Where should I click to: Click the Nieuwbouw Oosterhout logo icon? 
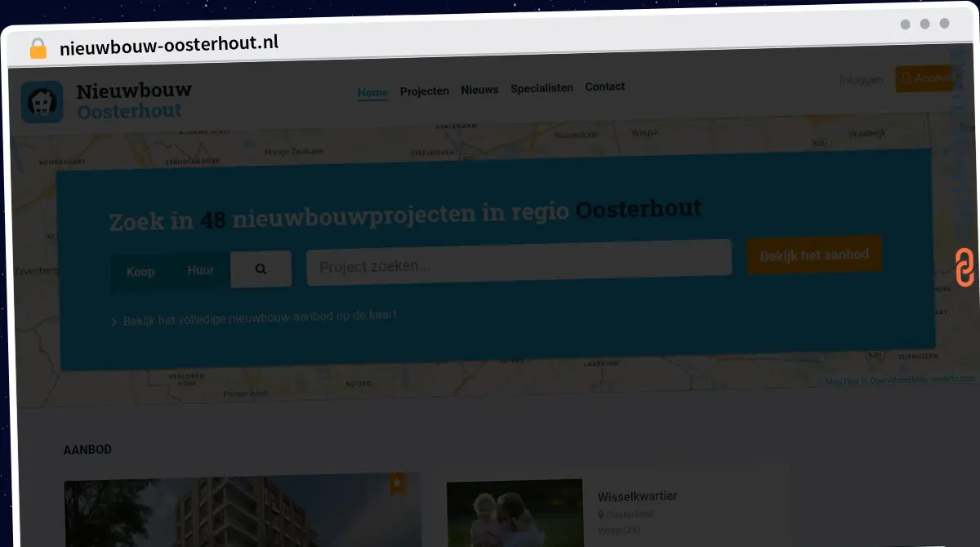pos(42,102)
